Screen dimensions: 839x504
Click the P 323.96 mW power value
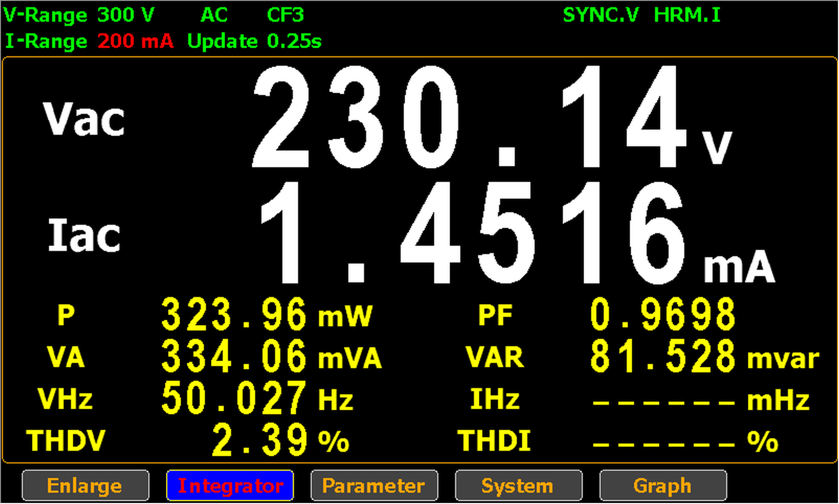(x=234, y=314)
